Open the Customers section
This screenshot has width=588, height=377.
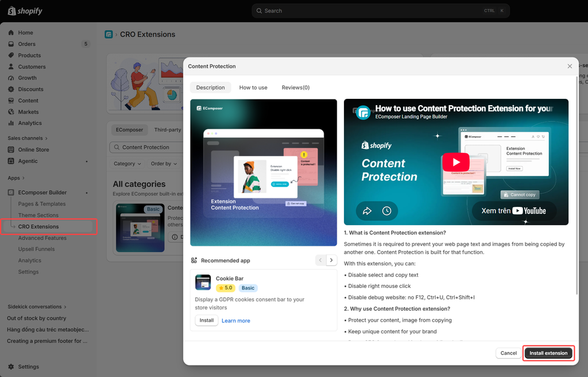32,67
